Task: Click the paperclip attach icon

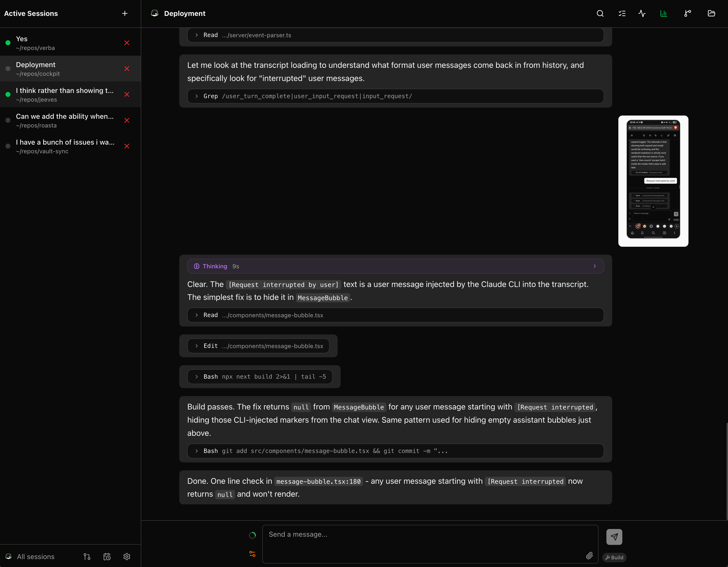Action: point(589,555)
